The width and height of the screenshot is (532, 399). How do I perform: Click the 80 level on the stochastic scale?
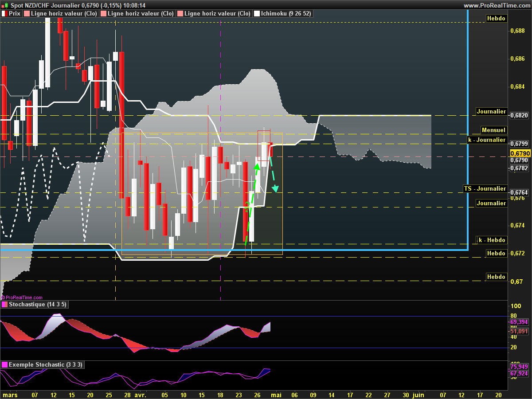click(x=514, y=316)
